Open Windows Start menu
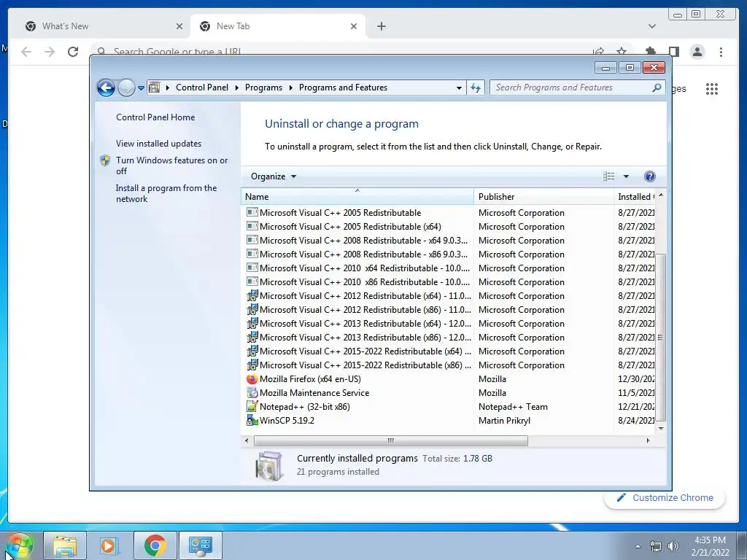Viewport: 747px width, 560px height. [19, 545]
